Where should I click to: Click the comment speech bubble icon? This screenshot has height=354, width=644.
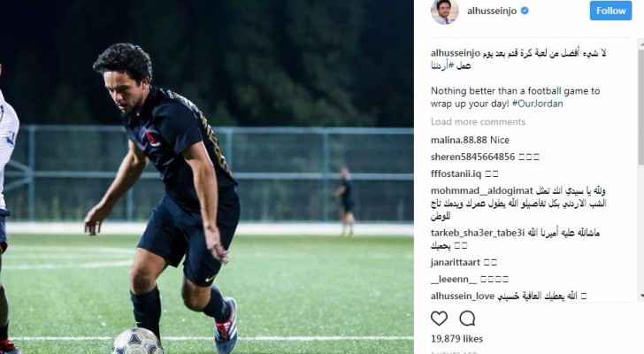pos(467,319)
